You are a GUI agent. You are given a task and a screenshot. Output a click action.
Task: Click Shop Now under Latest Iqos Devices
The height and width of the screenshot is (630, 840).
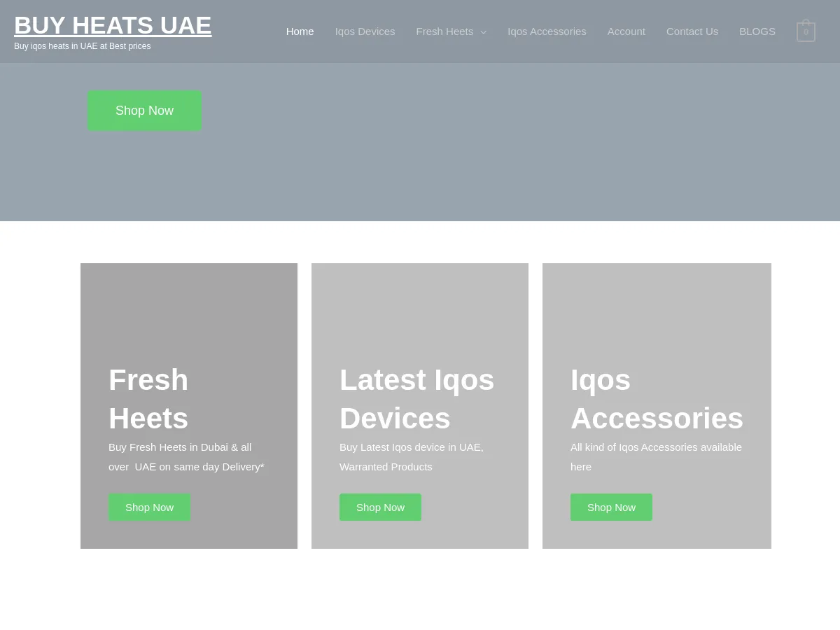(380, 507)
